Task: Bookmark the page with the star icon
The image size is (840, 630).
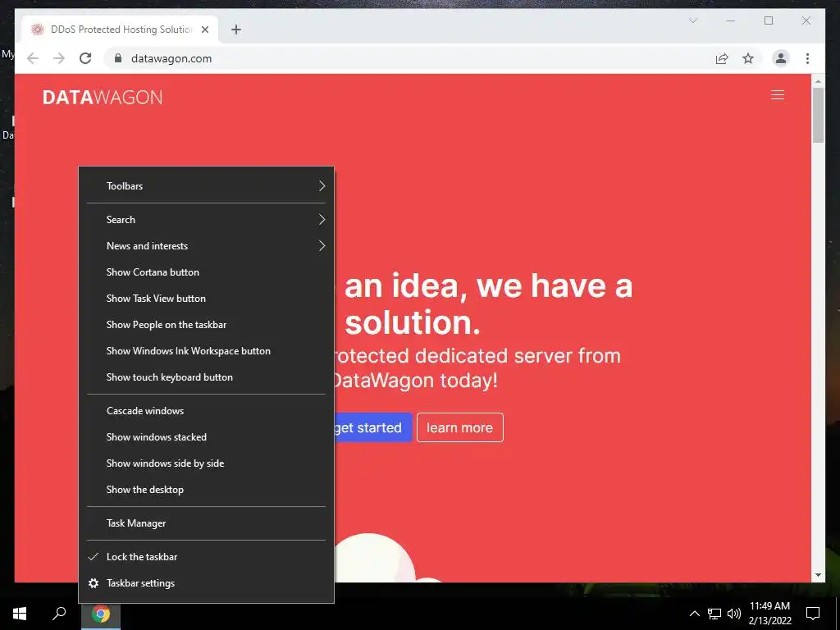Action: (748, 58)
